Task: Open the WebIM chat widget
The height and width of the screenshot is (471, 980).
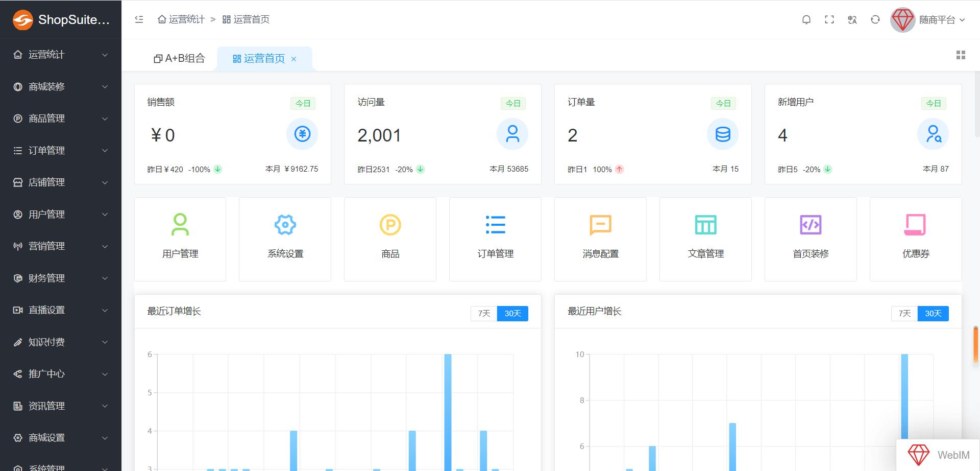Action: (938, 455)
